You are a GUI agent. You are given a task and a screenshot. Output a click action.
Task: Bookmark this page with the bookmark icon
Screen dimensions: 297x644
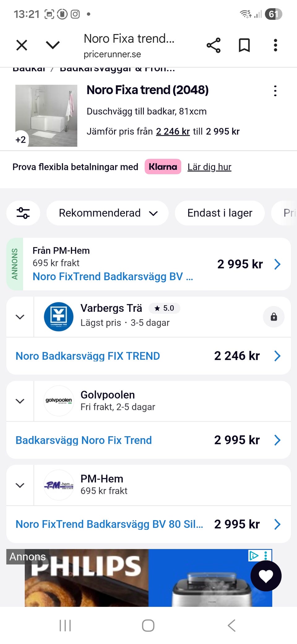coord(244,46)
